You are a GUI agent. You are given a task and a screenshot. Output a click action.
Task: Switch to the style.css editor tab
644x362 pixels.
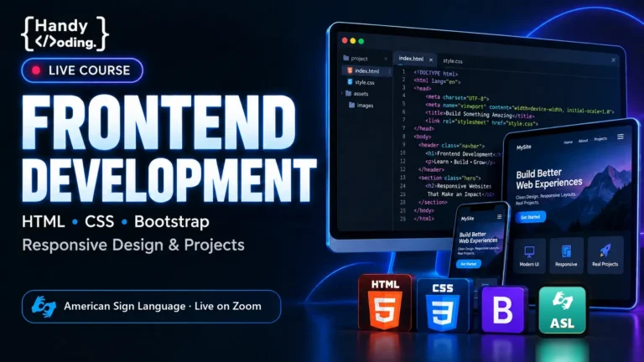[453, 60]
